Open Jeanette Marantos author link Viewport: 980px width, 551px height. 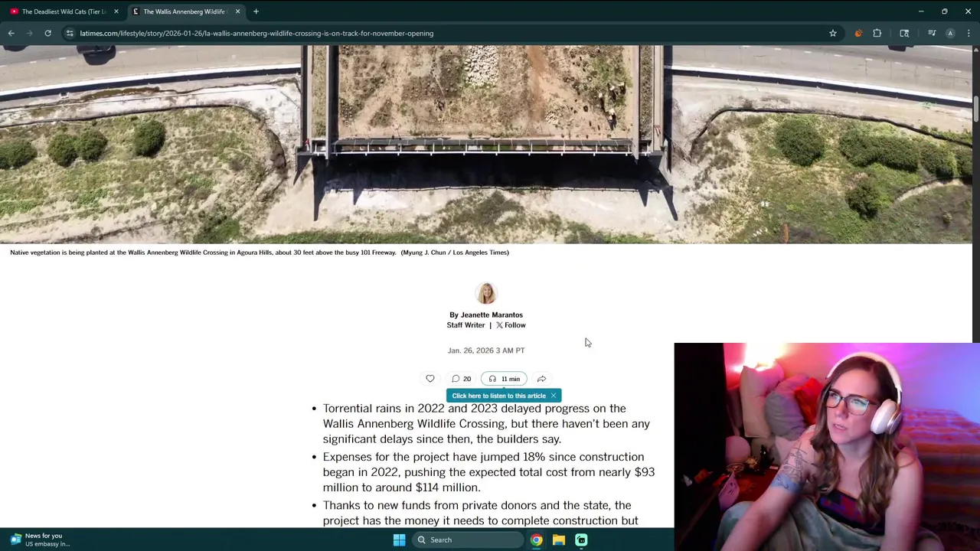[x=492, y=315]
